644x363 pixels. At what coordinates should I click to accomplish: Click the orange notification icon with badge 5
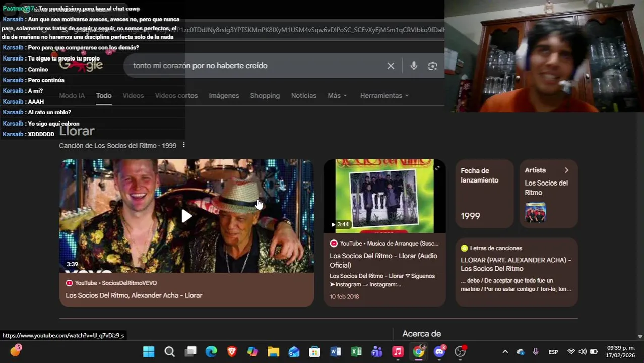coord(15,351)
